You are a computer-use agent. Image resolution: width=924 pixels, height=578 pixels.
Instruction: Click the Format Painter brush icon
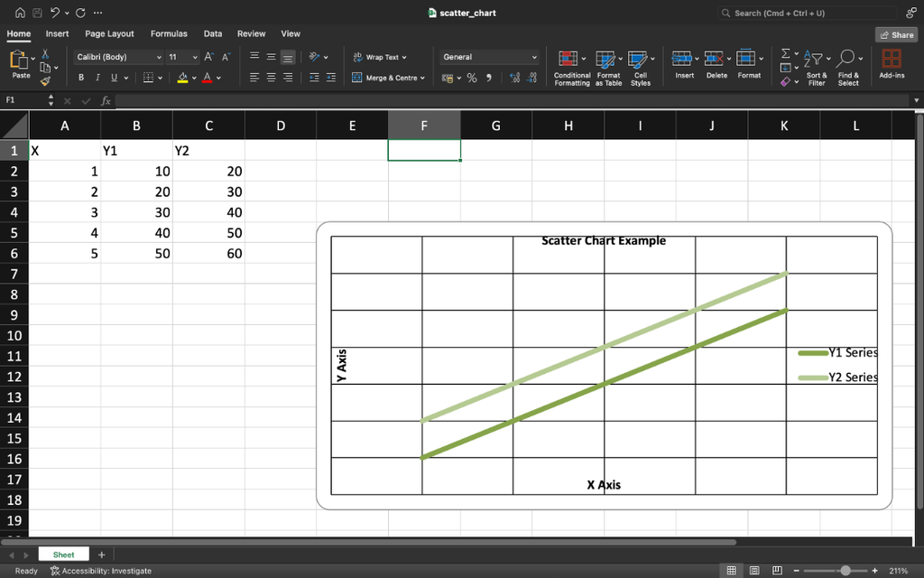(45, 81)
